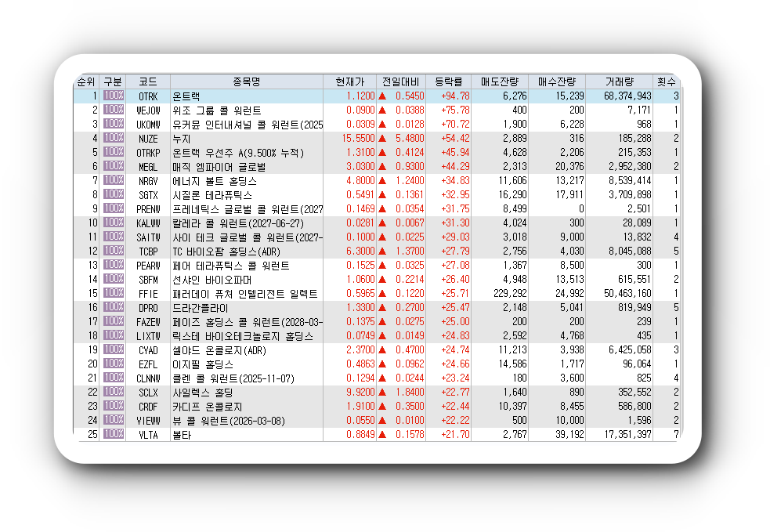Select stock name 선샤인 바이오파마
Image resolution: width=770 pixels, height=532 pixels.
(x=212, y=280)
